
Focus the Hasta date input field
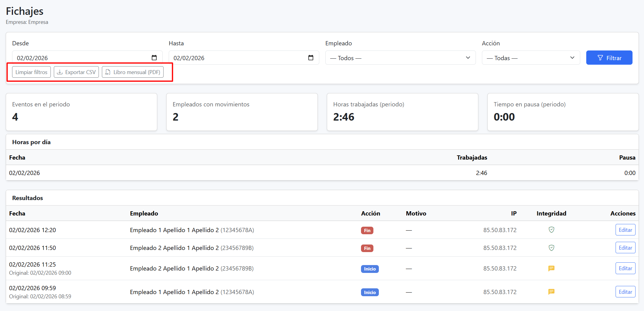(x=236, y=58)
